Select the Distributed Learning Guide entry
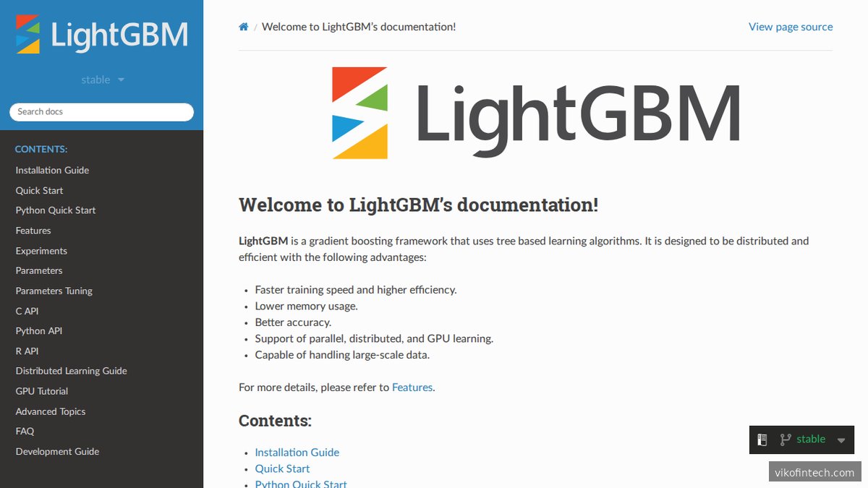The image size is (868, 488). coord(71,370)
